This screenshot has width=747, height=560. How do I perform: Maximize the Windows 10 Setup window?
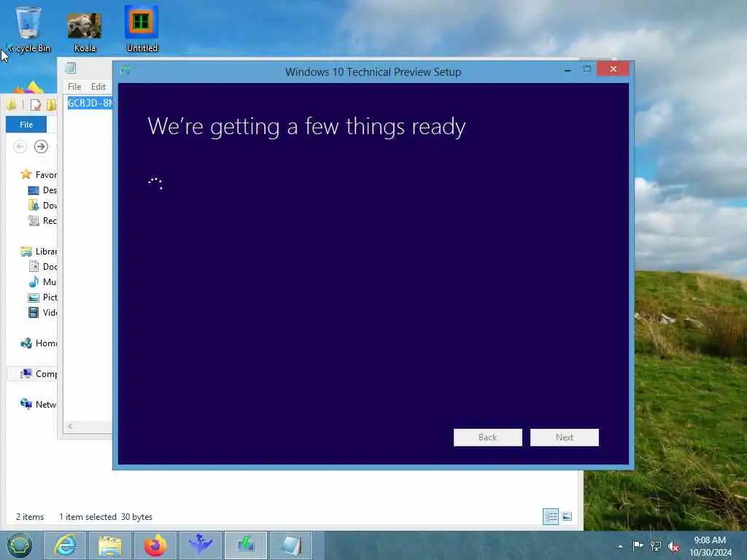tap(587, 69)
